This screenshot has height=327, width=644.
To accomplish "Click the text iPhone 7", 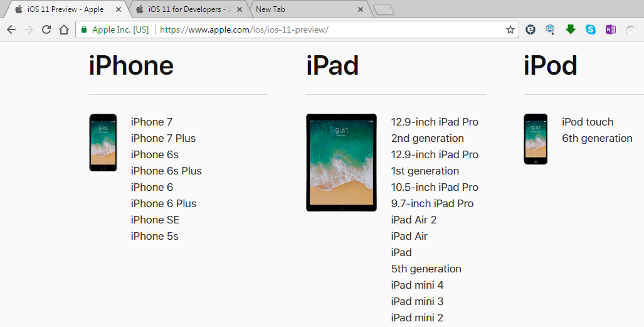I will point(152,122).
